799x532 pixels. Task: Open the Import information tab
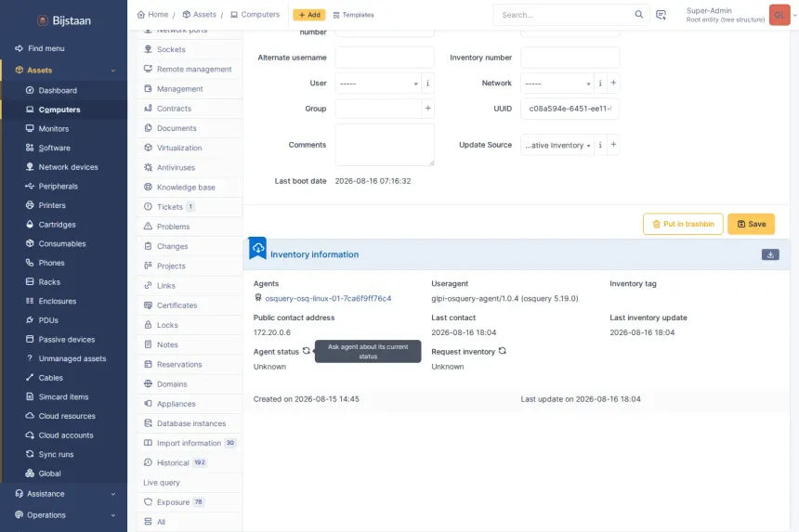point(190,443)
